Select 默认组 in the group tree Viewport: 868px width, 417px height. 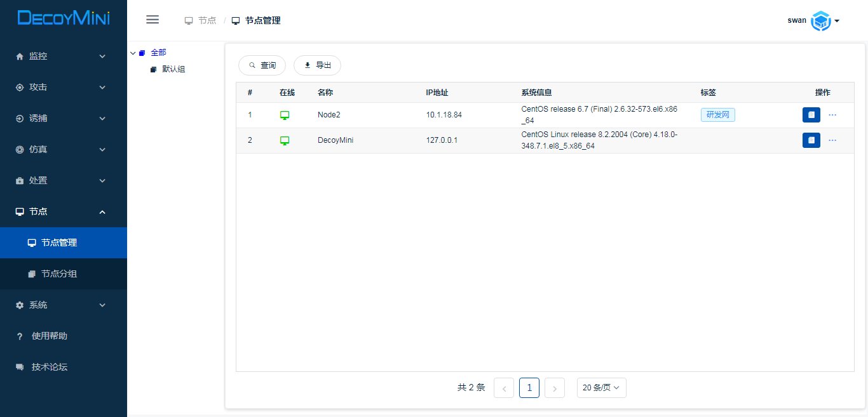173,69
